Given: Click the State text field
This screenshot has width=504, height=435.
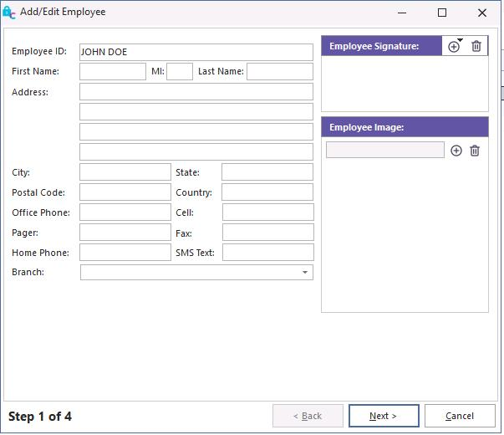Looking at the screenshot, I should tap(267, 172).
